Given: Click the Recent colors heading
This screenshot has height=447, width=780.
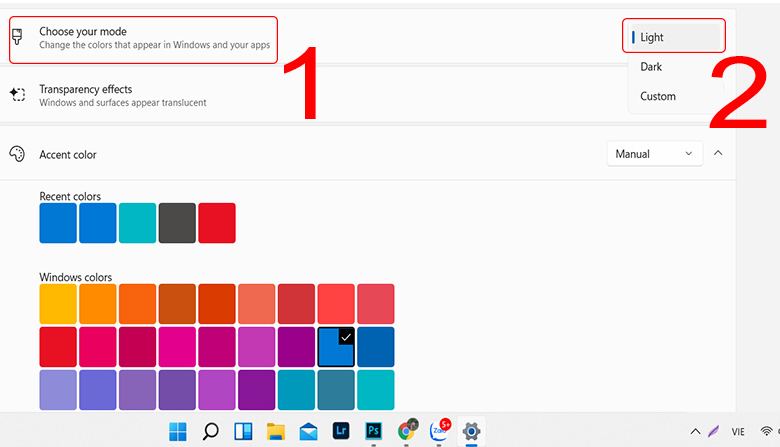Looking at the screenshot, I should (x=70, y=196).
